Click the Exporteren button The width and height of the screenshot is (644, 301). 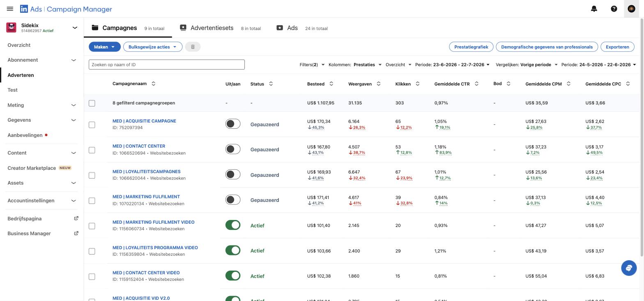[617, 47]
